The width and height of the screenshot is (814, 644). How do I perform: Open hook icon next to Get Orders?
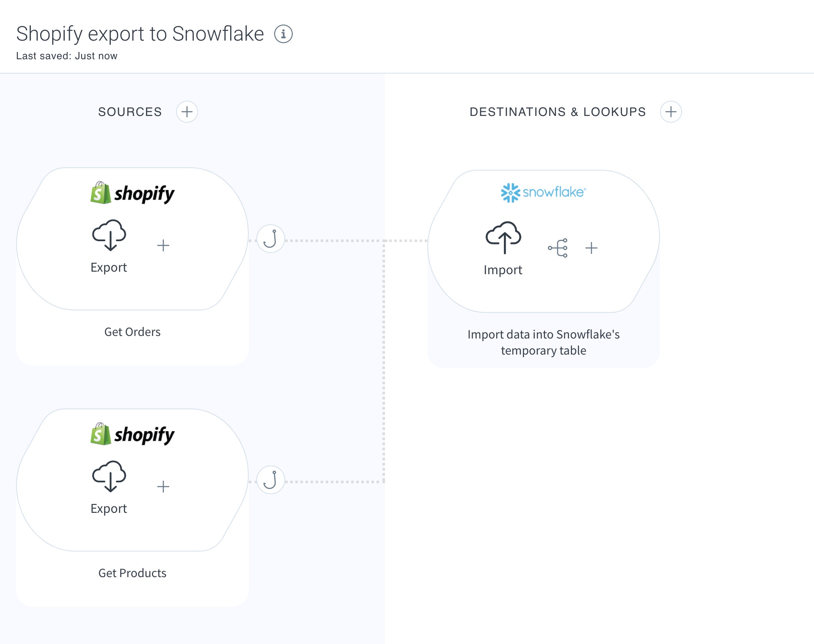[271, 239]
